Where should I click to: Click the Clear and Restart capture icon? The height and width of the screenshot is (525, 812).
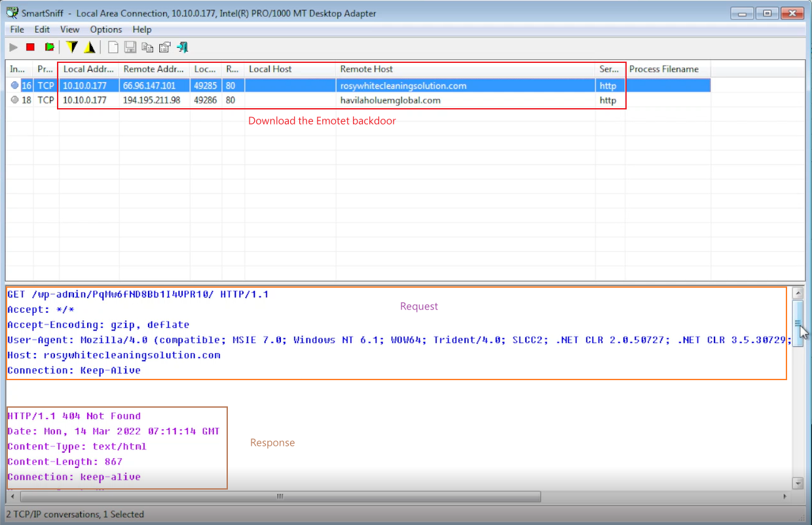[49, 47]
